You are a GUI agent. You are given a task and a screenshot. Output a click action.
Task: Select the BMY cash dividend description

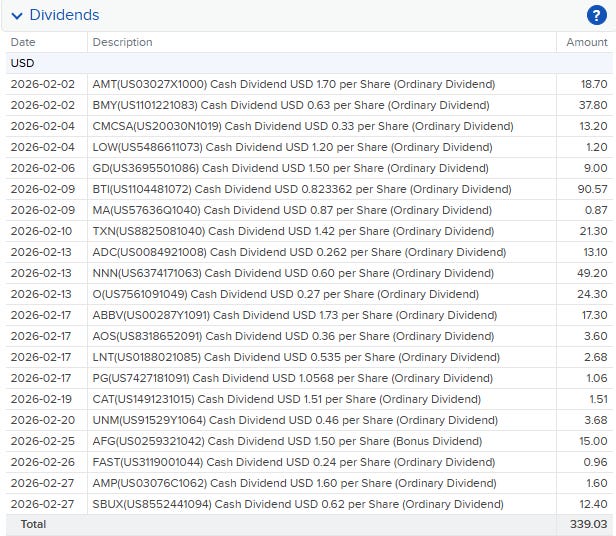291,105
